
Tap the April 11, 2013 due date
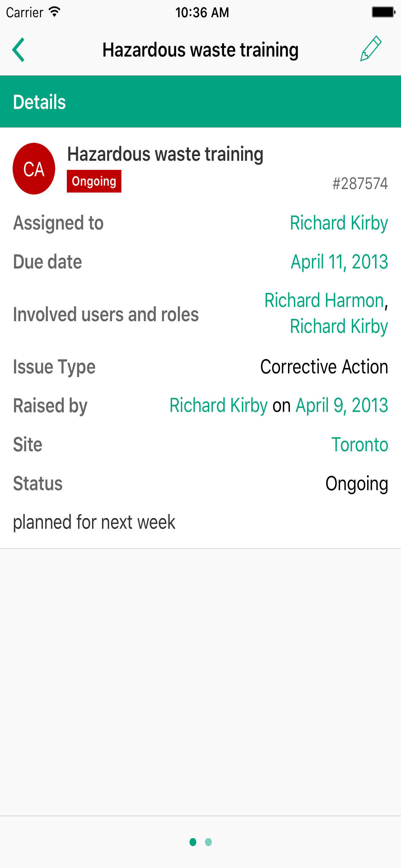pyautogui.click(x=339, y=262)
